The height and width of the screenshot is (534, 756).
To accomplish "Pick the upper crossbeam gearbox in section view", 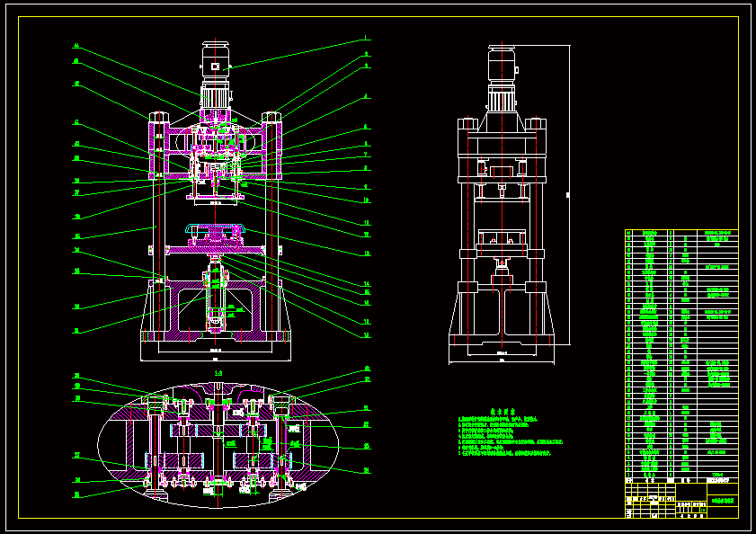I will 215,149.
